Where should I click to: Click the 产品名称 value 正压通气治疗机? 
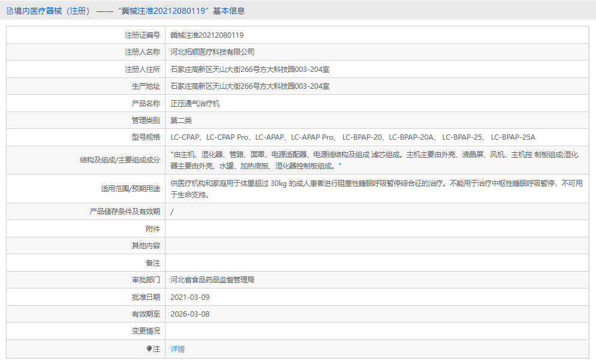point(200,103)
